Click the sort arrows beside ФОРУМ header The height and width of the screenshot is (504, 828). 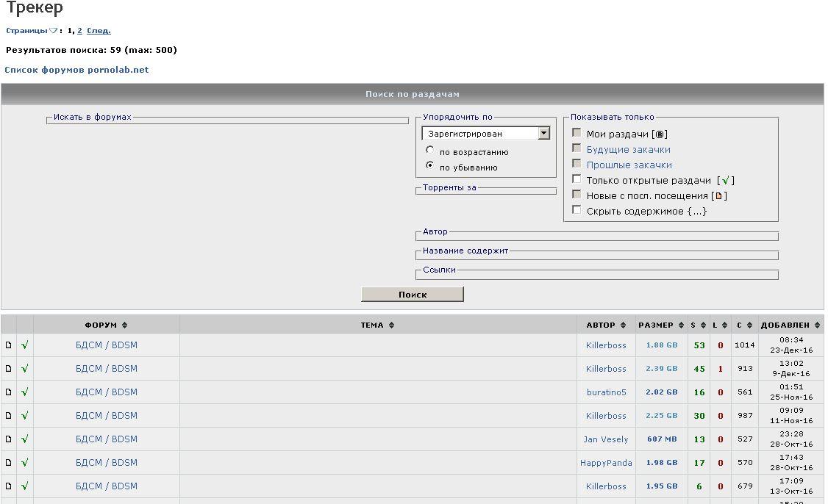point(125,325)
